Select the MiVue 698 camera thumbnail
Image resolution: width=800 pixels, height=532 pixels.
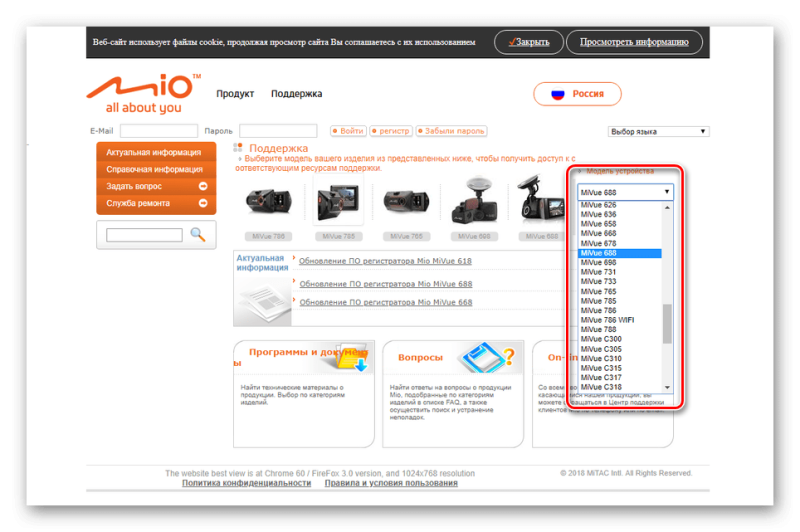click(474, 200)
